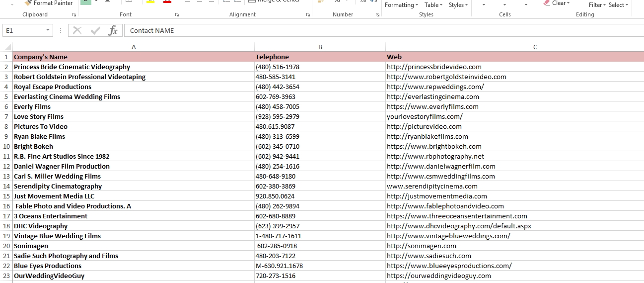The image size is (644, 283).
Task: Click the yellow fill color swatch
Action: pos(151,2)
